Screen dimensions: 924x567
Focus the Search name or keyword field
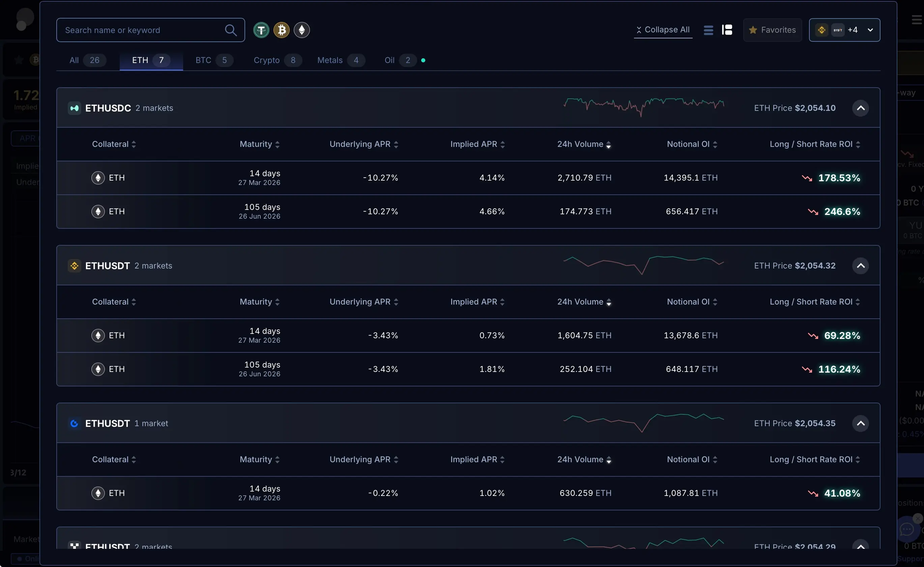click(143, 30)
